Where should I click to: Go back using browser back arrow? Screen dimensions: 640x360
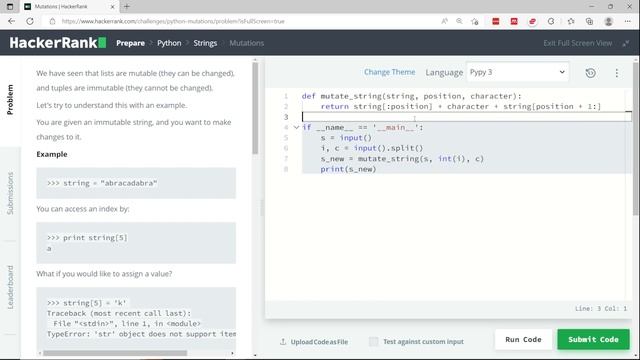coord(11,21)
